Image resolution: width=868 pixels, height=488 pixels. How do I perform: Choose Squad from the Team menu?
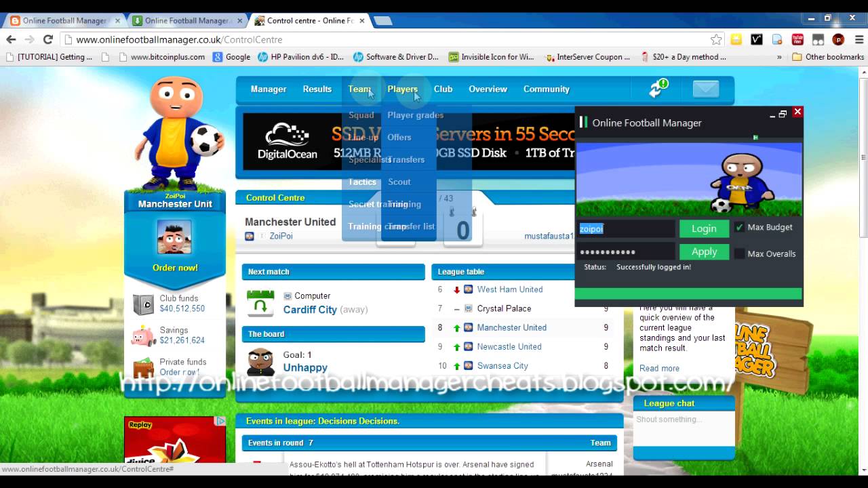click(x=361, y=115)
